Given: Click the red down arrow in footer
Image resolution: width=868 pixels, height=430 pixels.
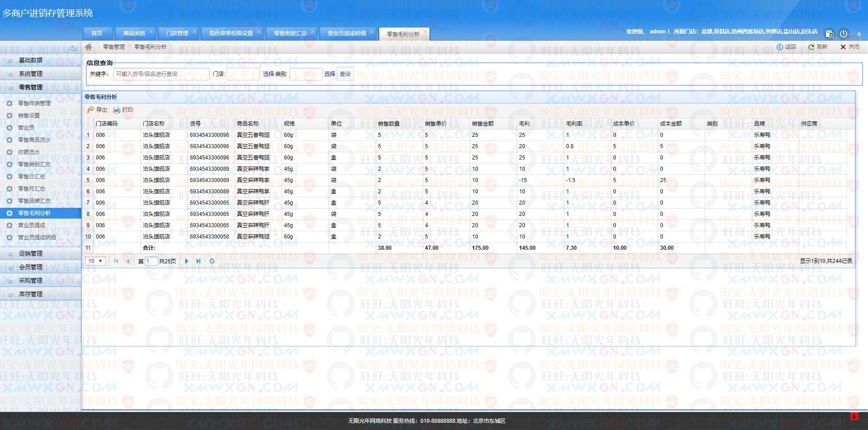Looking at the screenshot, I should coord(854,416).
